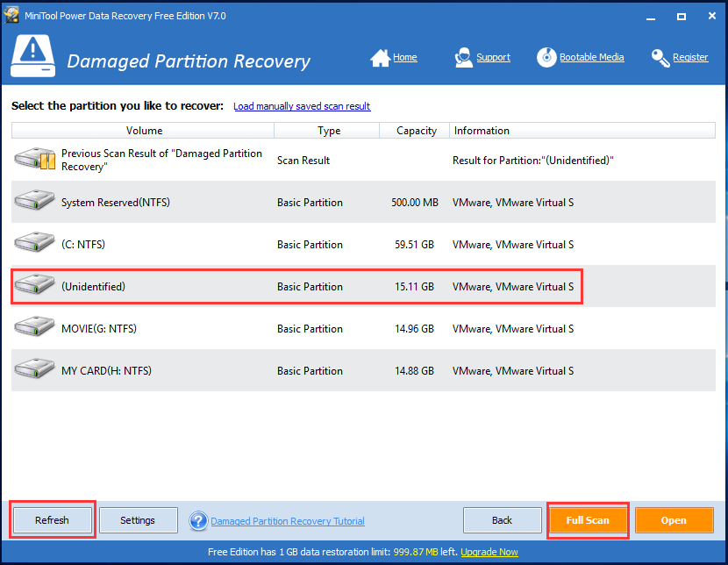The image size is (728, 565).
Task: Click the 15.11 GB capacity cell
Action: click(x=414, y=286)
